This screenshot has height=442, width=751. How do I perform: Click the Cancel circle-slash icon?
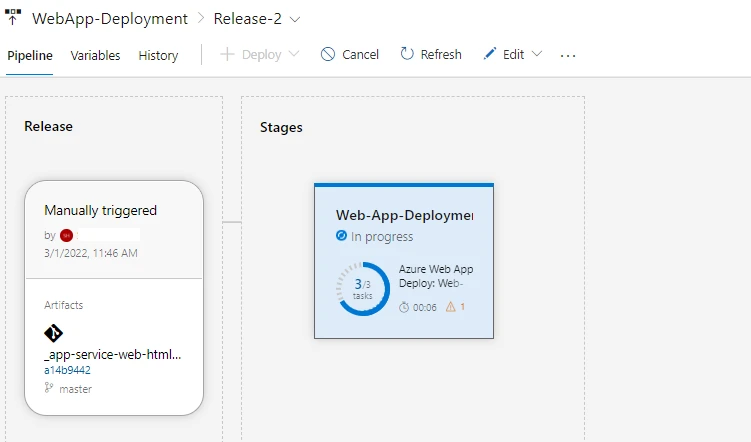coord(328,55)
